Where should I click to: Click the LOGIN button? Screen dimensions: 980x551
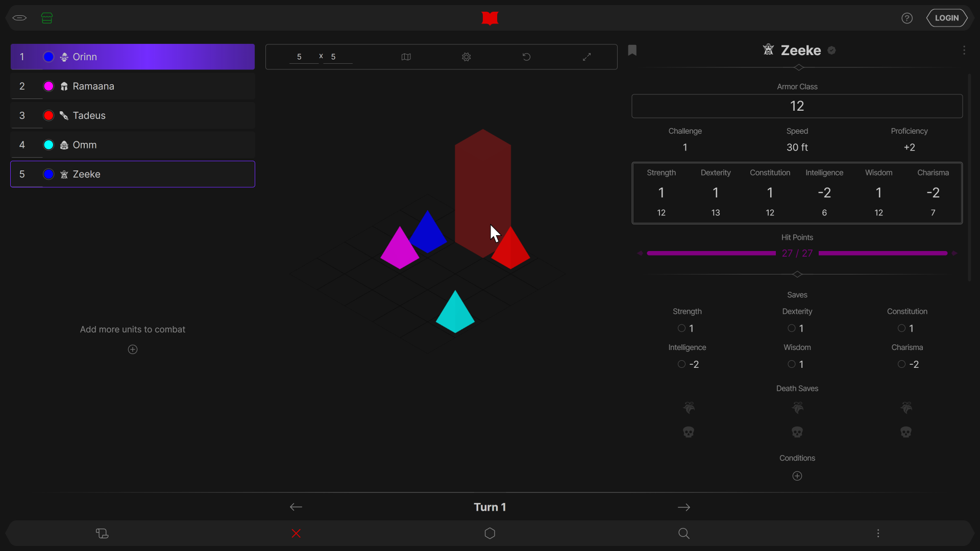947,18
